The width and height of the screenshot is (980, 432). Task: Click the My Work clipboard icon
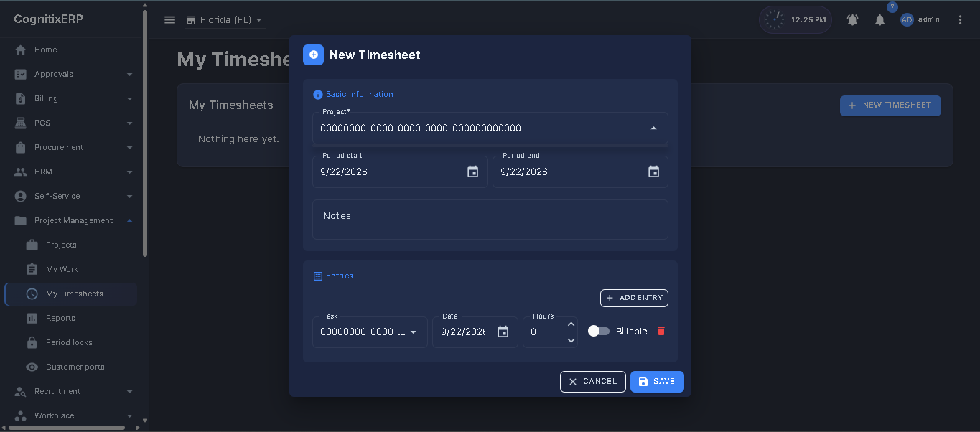[x=32, y=269]
